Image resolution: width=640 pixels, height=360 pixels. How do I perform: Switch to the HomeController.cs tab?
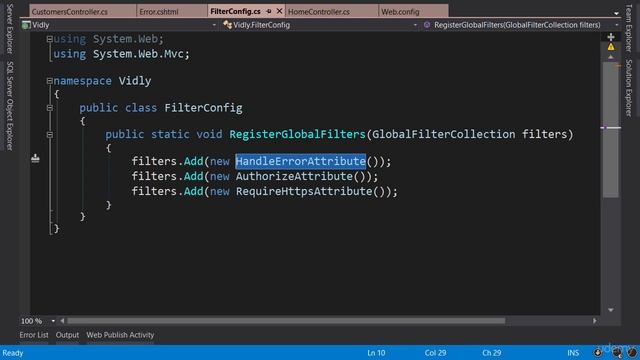319,12
